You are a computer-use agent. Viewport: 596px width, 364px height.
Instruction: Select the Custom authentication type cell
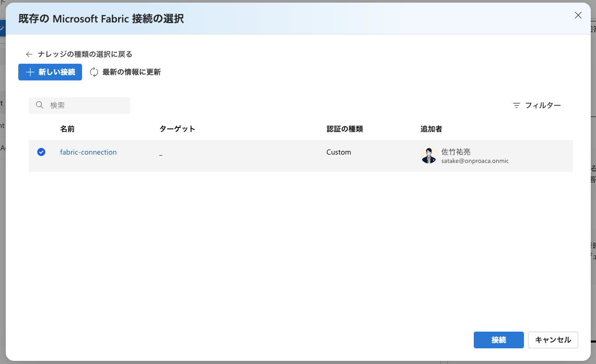coord(338,152)
